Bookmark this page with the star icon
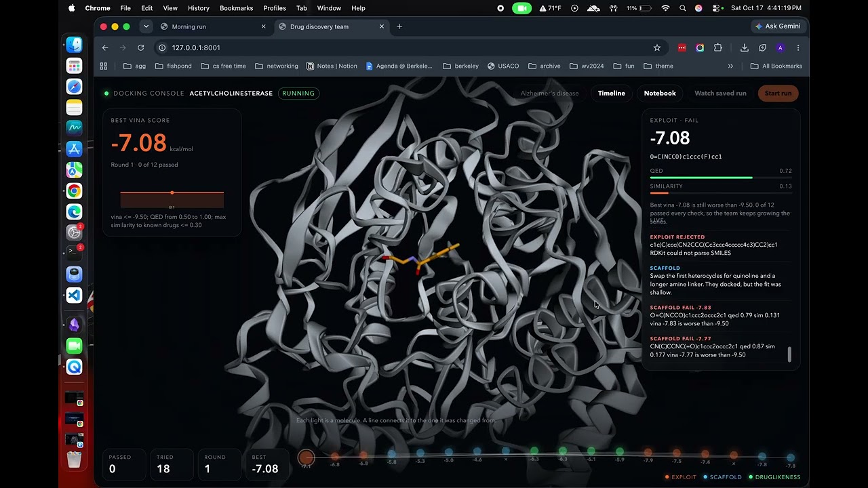 tap(656, 47)
